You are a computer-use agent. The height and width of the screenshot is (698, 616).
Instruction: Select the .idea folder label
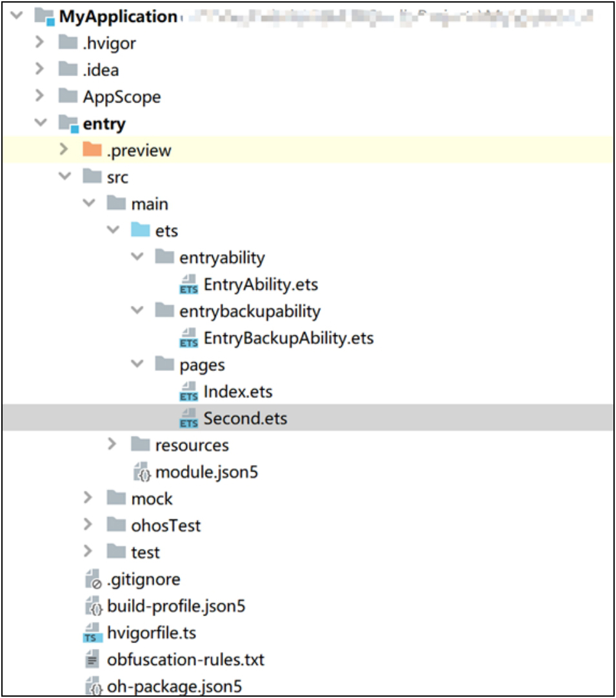point(101,70)
